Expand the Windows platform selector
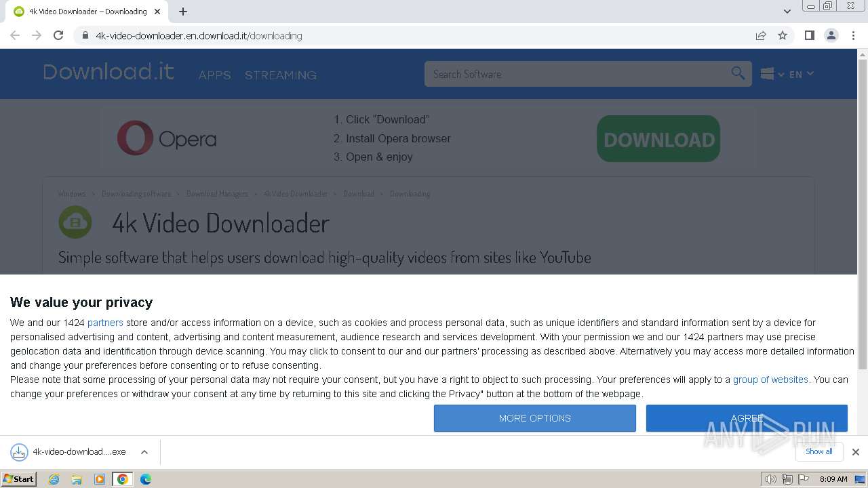The image size is (868, 488). 772,74
